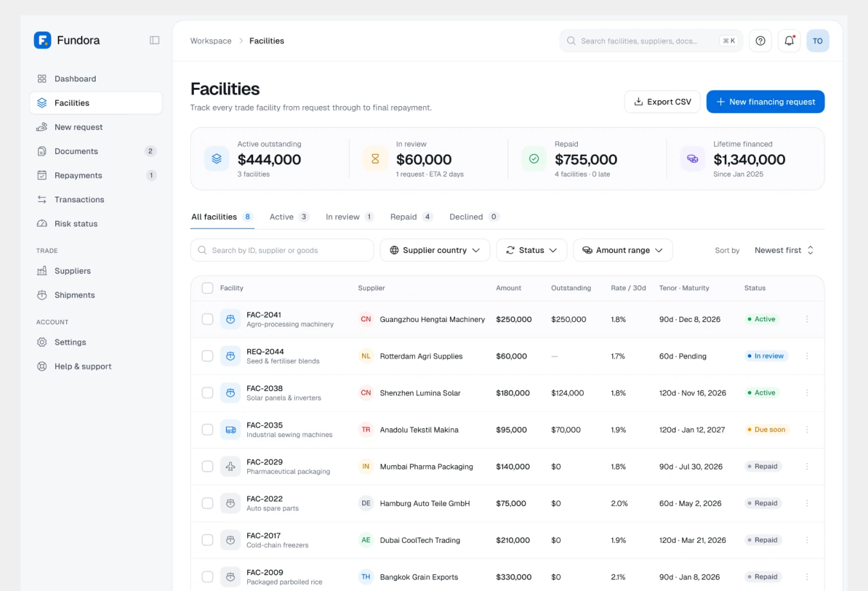
Task: Open row actions for FAC-2041
Action: 807,319
